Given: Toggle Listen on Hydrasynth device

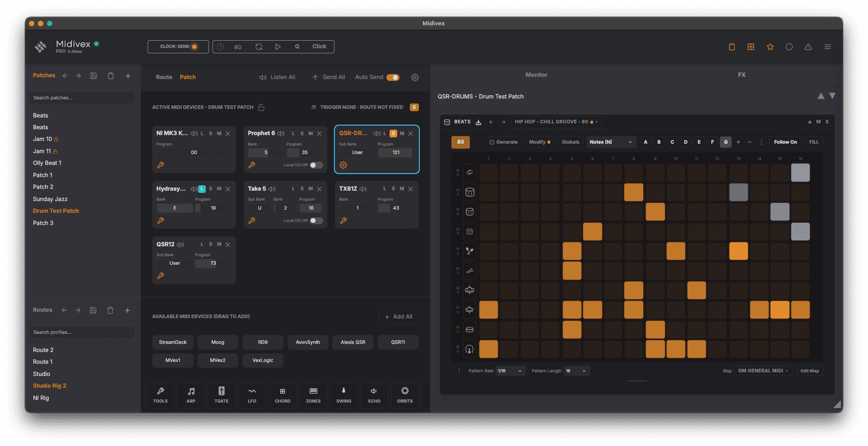Looking at the screenshot, I should click(202, 189).
